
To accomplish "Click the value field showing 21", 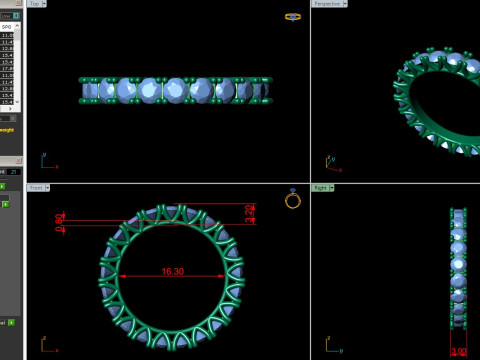I will [14, 172].
